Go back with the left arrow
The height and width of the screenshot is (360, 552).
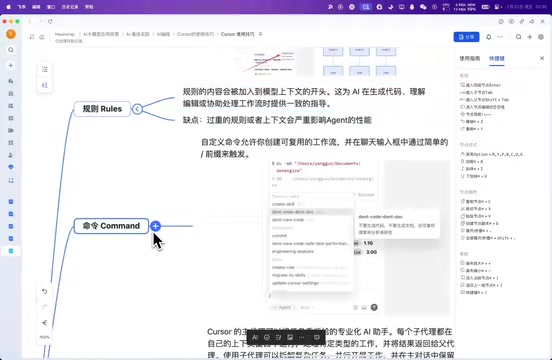pyautogui.click(x=30, y=21)
